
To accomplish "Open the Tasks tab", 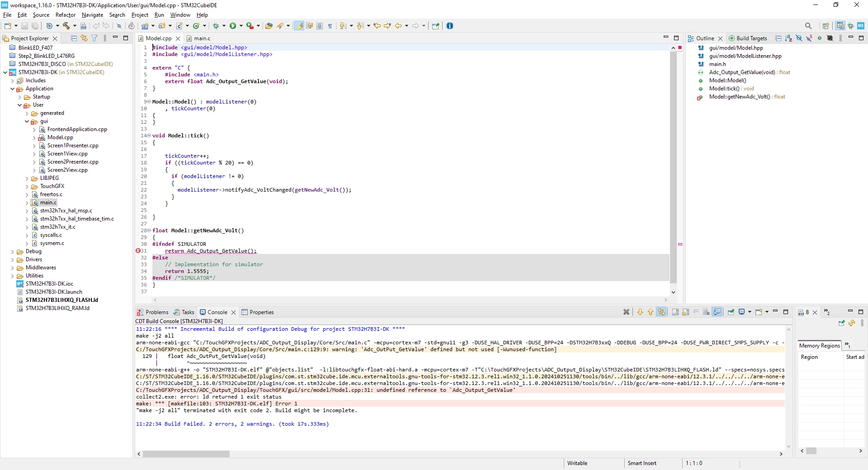I will tap(184, 312).
